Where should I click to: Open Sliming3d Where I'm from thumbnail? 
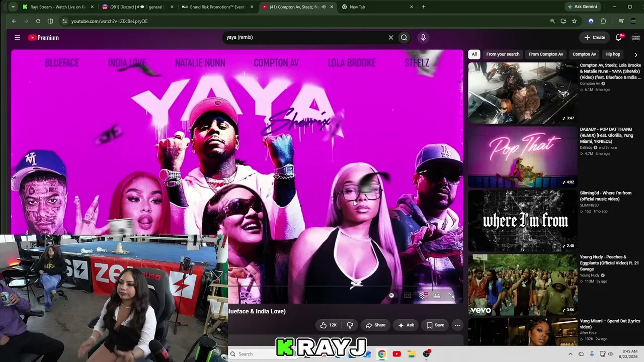click(523, 221)
